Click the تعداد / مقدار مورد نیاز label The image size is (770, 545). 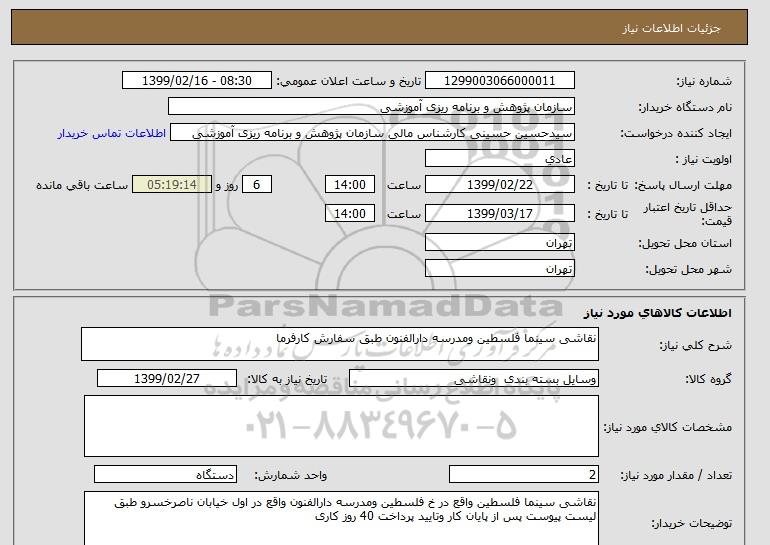click(x=676, y=475)
